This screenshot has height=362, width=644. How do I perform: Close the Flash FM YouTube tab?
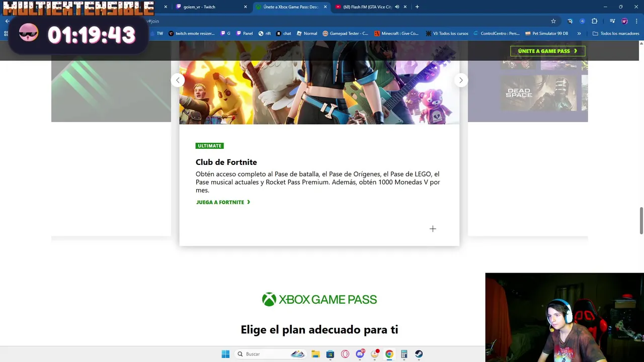pos(405,7)
